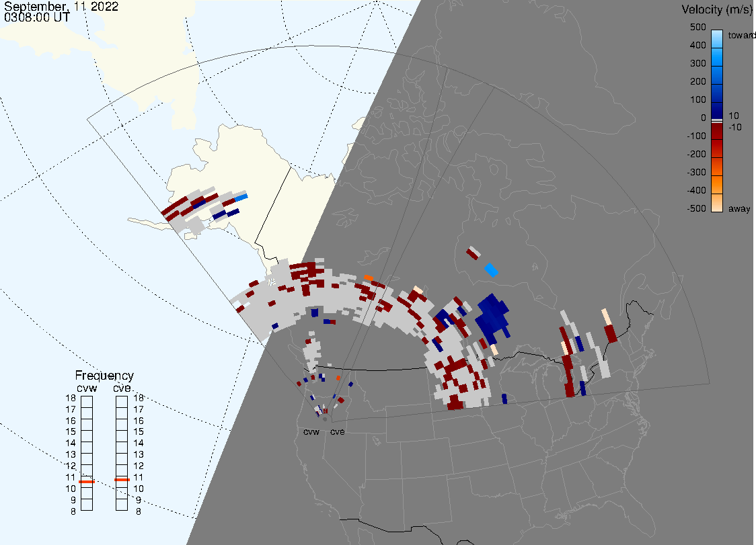Click the red frequency marker on cve bar
The width and height of the screenshot is (756, 545).
click(122, 480)
